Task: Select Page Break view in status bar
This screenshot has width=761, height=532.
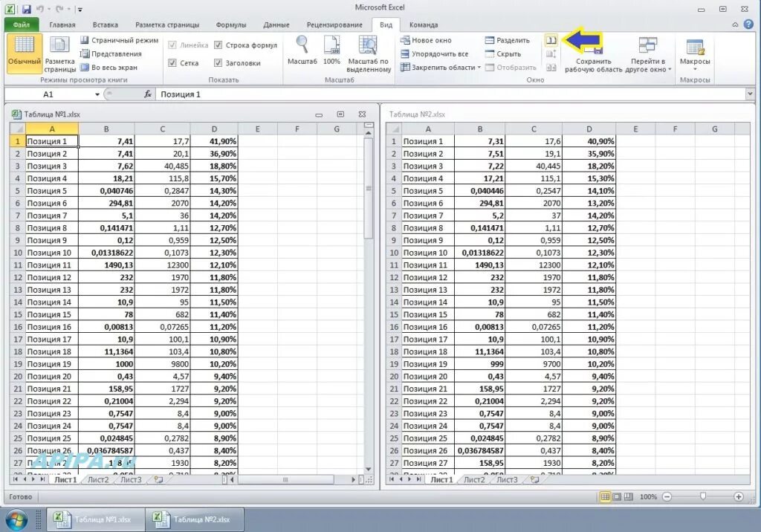Action: pos(629,496)
